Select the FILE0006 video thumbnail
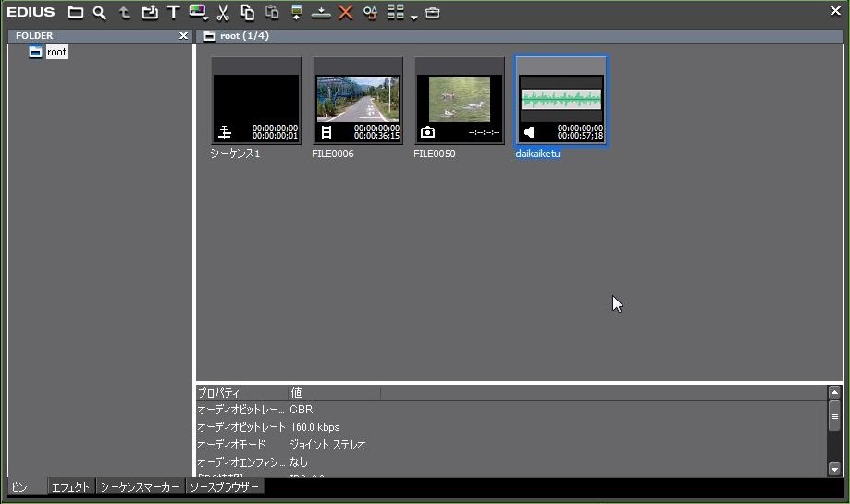This screenshot has height=504, width=850. (358, 101)
